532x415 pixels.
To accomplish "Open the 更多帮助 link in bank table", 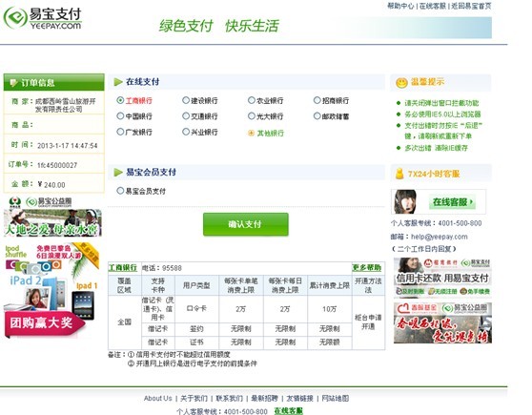I will coord(366,268).
